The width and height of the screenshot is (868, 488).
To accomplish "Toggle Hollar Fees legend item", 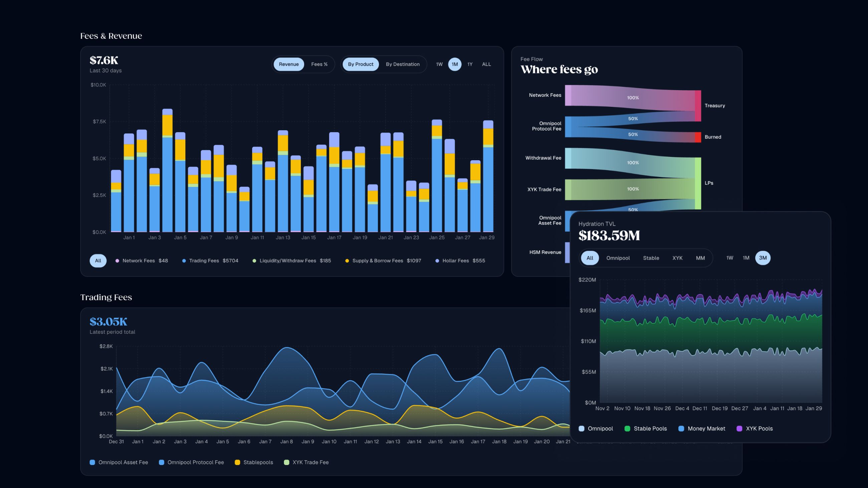I will [455, 261].
